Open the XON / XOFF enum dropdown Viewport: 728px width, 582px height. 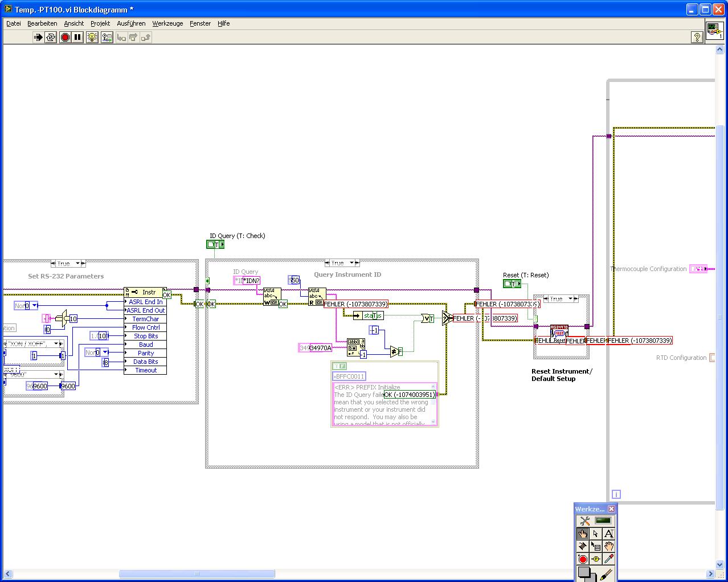click(x=57, y=344)
